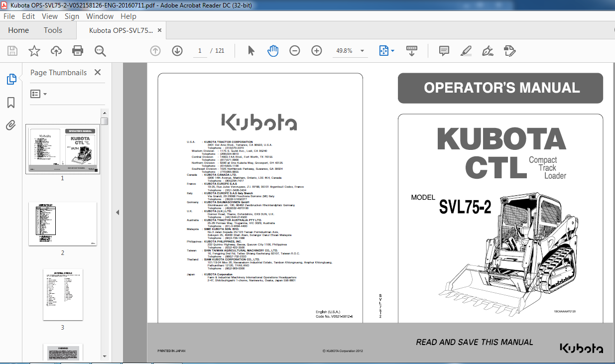The height and width of the screenshot is (364, 615).
Task: Open the File menu
Action: pos(9,16)
